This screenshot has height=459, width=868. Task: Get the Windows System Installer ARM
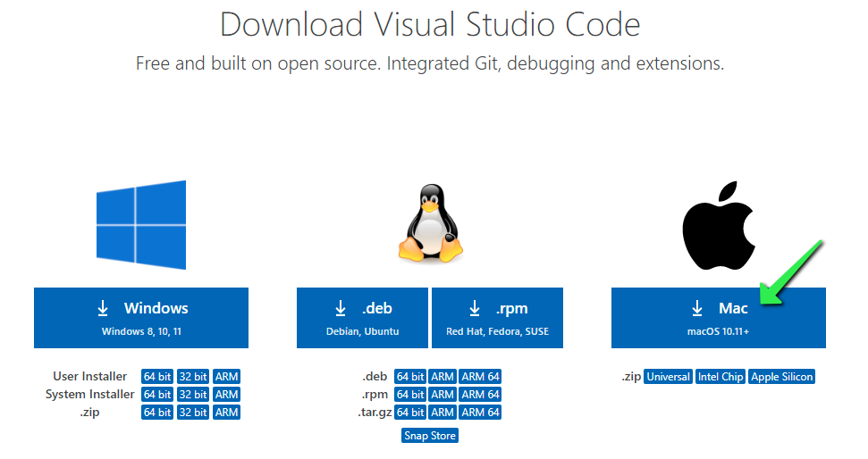(x=226, y=395)
